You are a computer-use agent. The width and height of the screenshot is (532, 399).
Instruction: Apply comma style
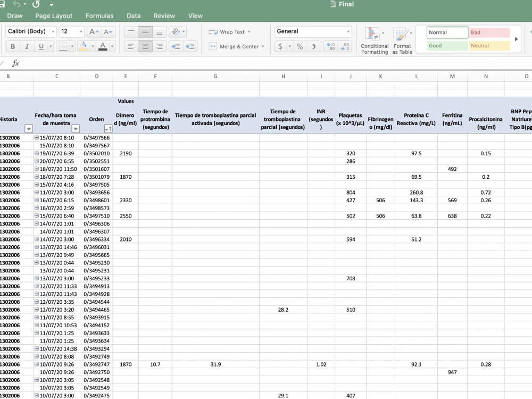point(314,46)
